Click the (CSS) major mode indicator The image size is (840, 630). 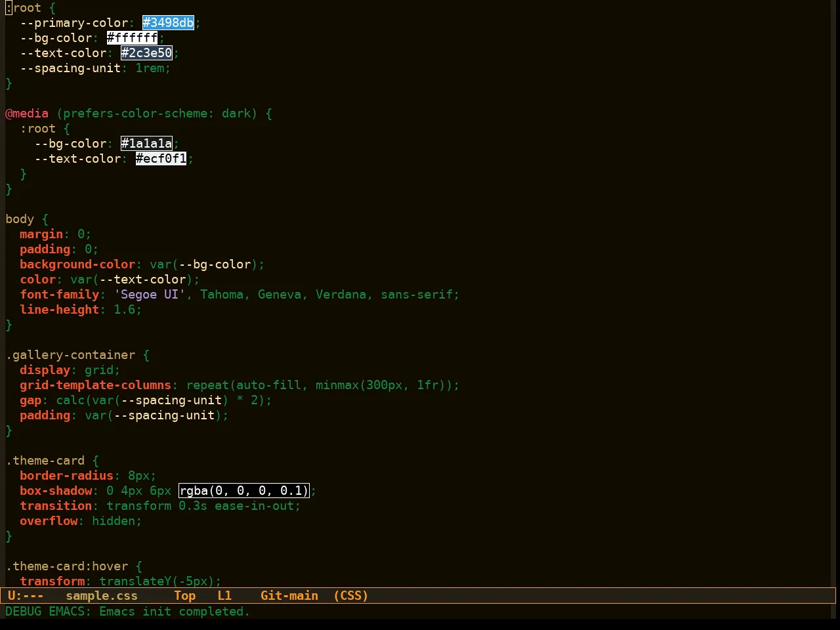[x=351, y=596]
